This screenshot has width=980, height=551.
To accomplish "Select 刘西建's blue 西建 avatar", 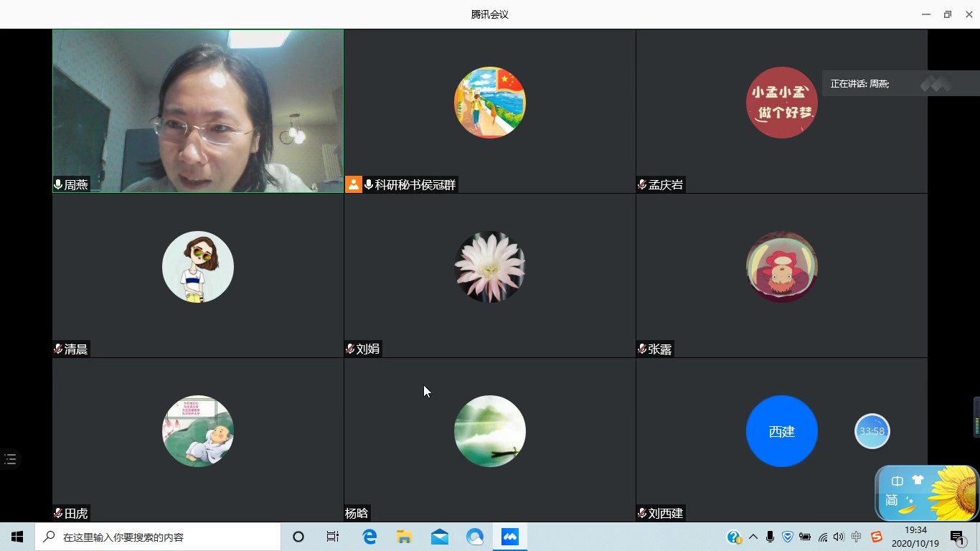I will 781,431.
